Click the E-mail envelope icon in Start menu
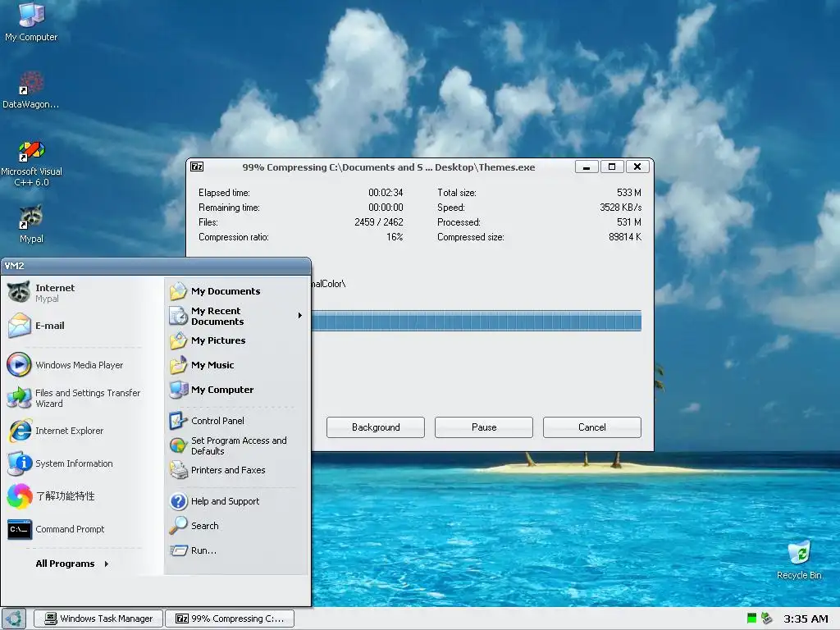This screenshot has width=840, height=630. point(19,325)
